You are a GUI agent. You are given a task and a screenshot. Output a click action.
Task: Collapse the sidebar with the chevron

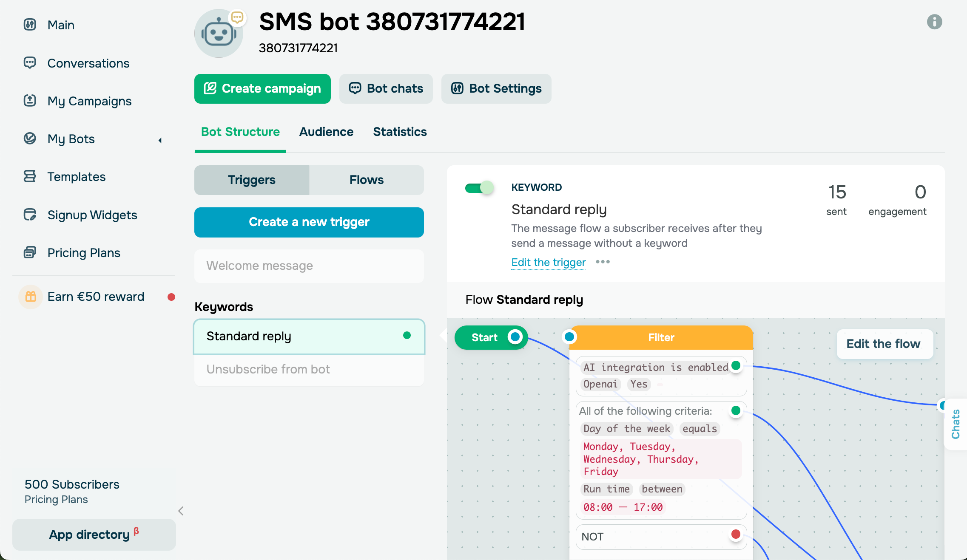[x=181, y=511]
